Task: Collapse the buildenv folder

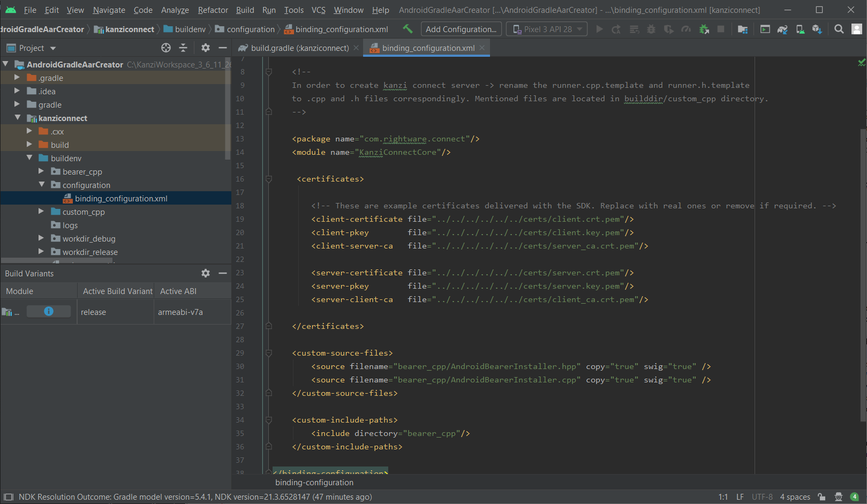Action: (31, 158)
